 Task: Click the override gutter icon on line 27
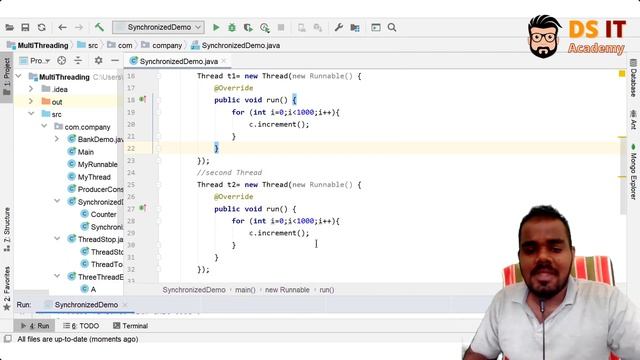142,208
